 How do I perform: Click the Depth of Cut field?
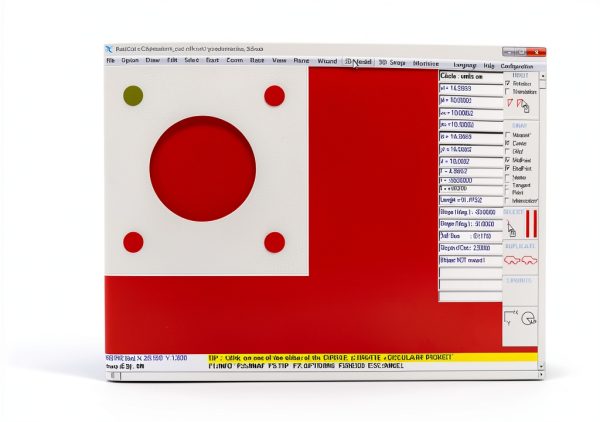471,248
